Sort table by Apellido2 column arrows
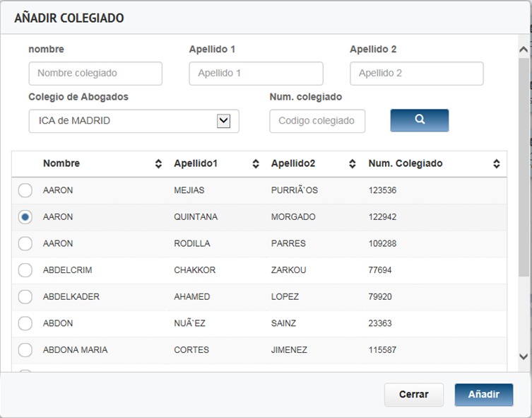 [353, 164]
